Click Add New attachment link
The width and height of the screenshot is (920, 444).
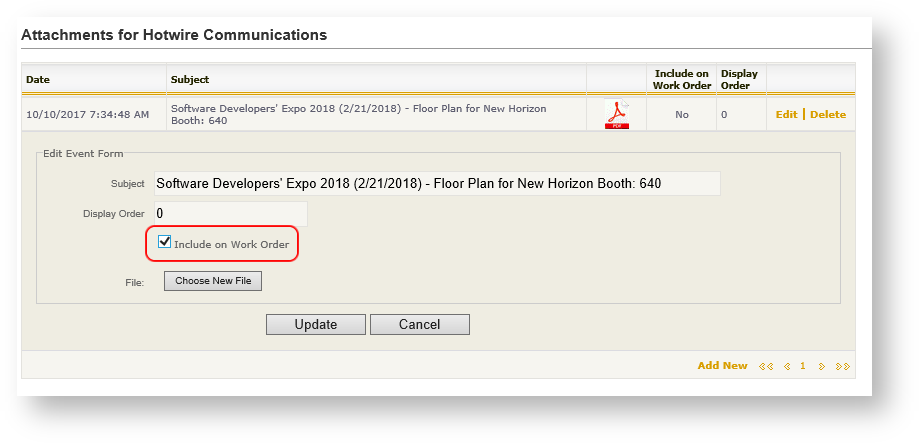722,366
